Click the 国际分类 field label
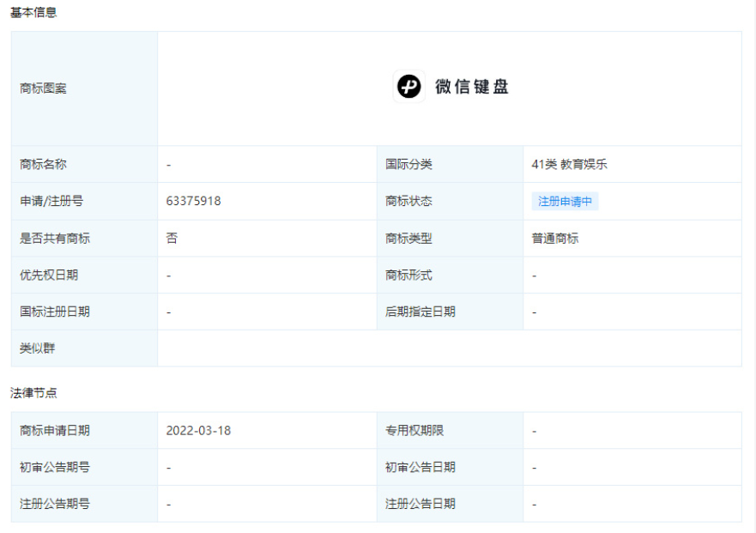756x533 pixels. click(x=412, y=163)
